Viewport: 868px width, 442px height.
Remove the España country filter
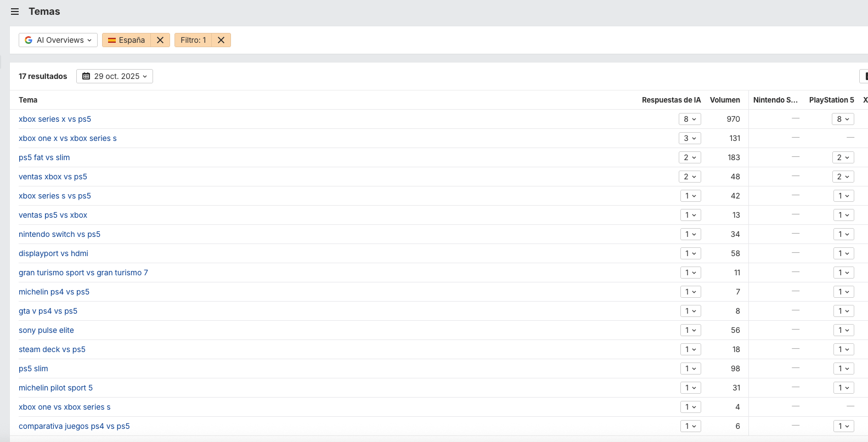click(160, 40)
